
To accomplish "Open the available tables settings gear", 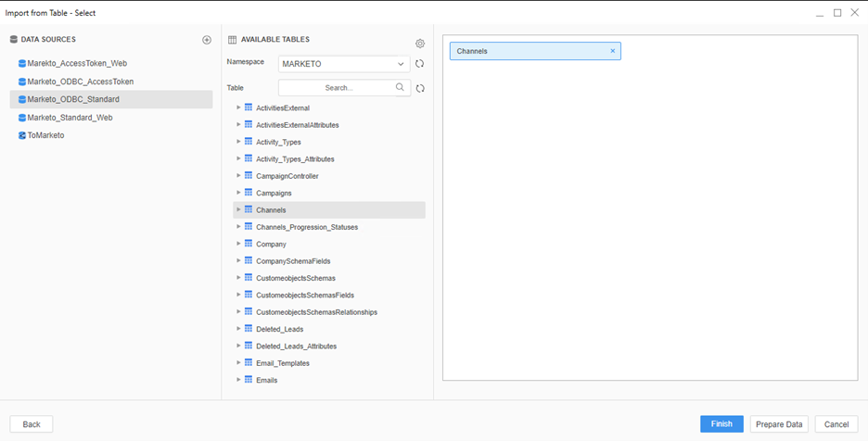I will point(420,44).
